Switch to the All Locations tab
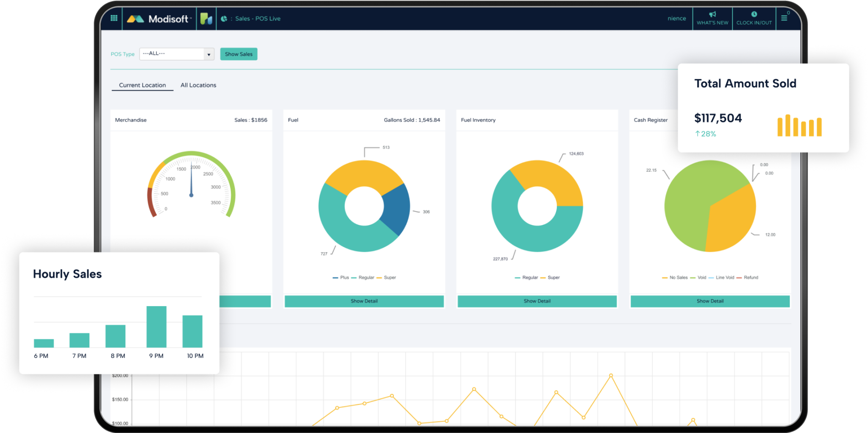 pyautogui.click(x=198, y=85)
